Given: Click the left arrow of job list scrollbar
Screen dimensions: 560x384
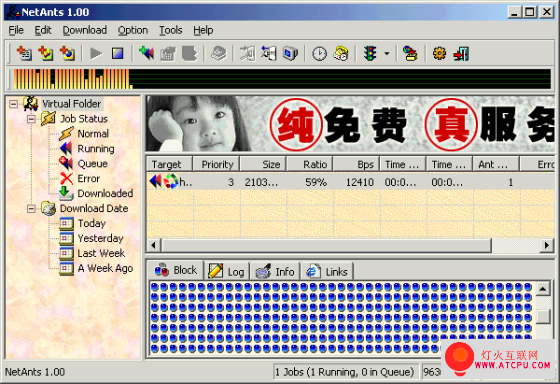Looking at the screenshot, I should point(154,245).
